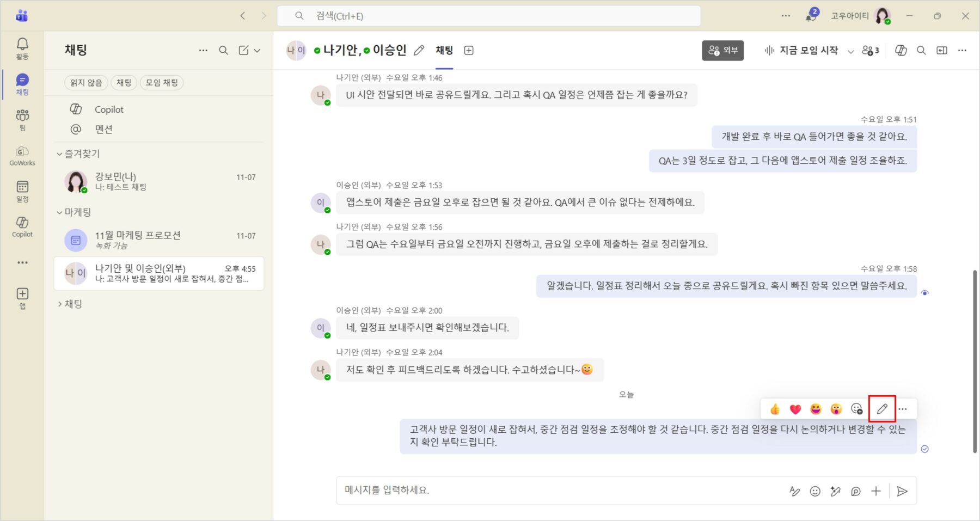
Task: Toggle the 채팅 filter chip
Action: tap(124, 83)
